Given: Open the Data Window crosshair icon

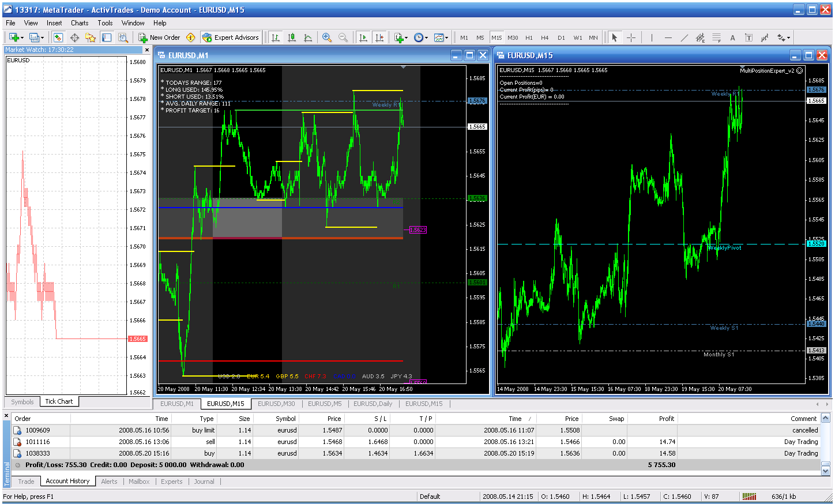Looking at the screenshot, I should click(x=74, y=37).
